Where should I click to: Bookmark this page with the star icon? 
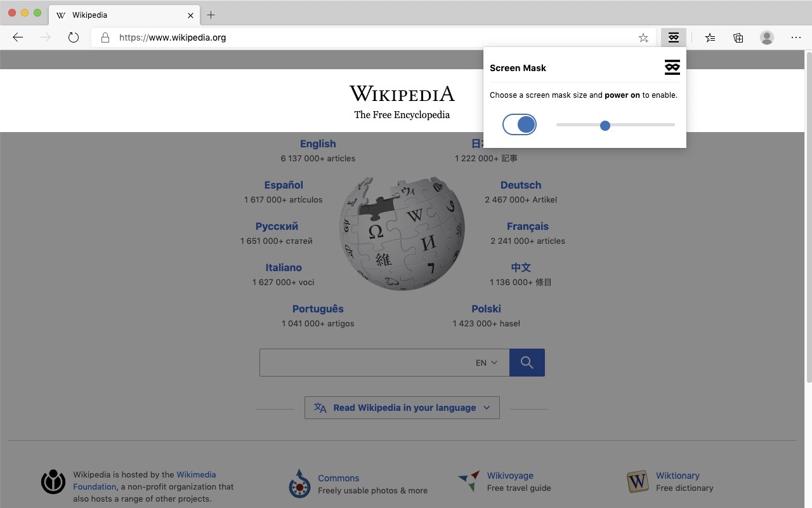(643, 37)
